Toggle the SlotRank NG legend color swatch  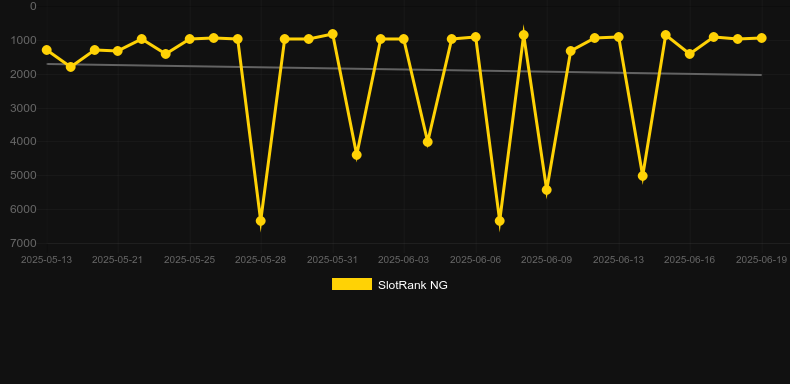pos(352,284)
